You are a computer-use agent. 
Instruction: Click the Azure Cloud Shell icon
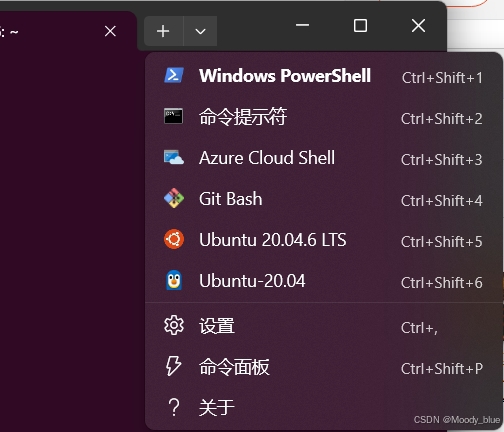click(x=174, y=157)
